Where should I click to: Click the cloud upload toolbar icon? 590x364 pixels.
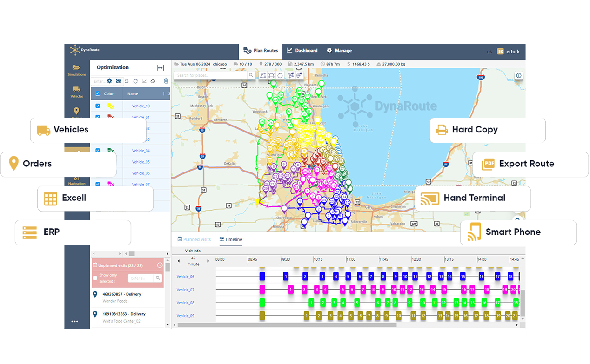(x=153, y=81)
